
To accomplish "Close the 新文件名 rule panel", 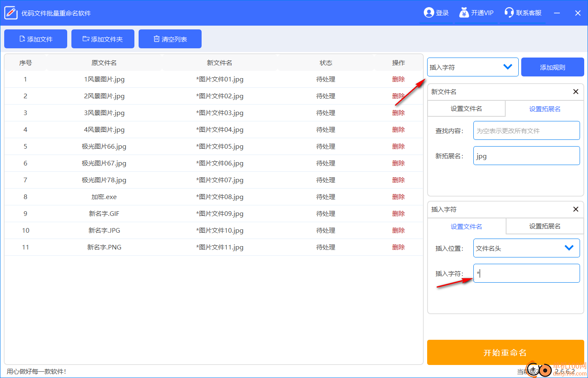I will coord(576,92).
